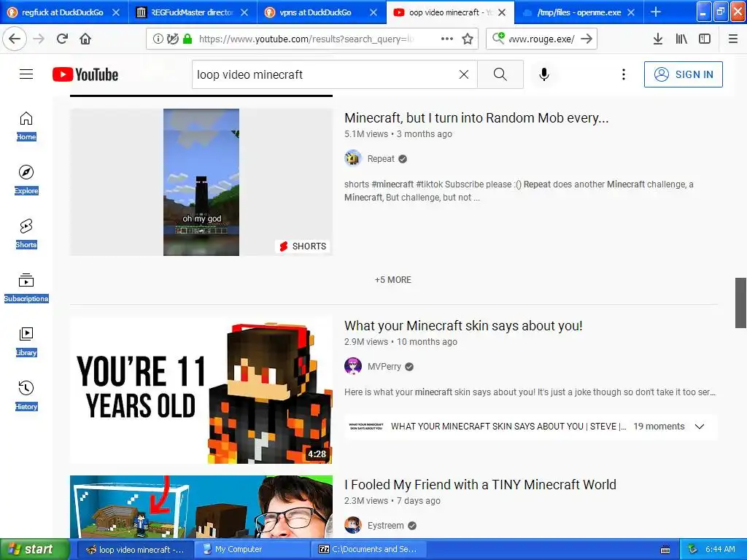
Task: Open 'I Fooled My Friend with a TINY Minecraft World'
Action: [480, 485]
